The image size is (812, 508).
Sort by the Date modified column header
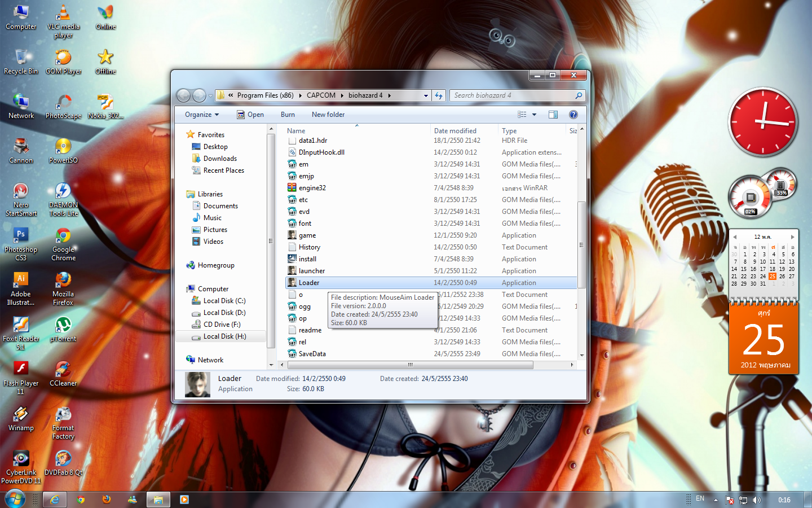pyautogui.click(x=465, y=130)
